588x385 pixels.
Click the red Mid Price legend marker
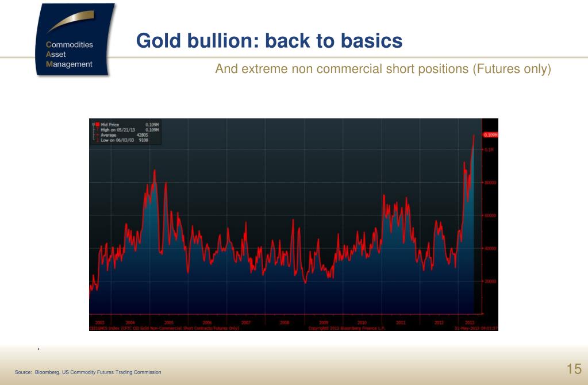tap(97, 125)
